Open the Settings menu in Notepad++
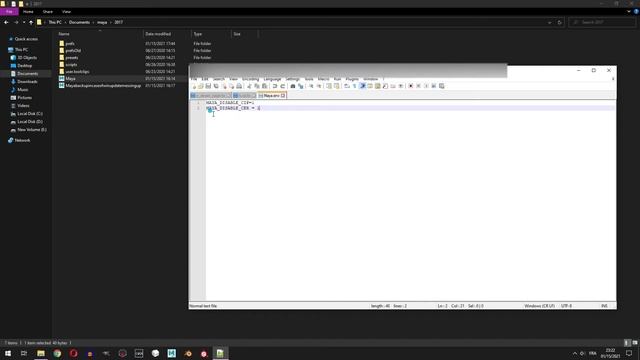This screenshot has height=360, width=640. pos(293,79)
